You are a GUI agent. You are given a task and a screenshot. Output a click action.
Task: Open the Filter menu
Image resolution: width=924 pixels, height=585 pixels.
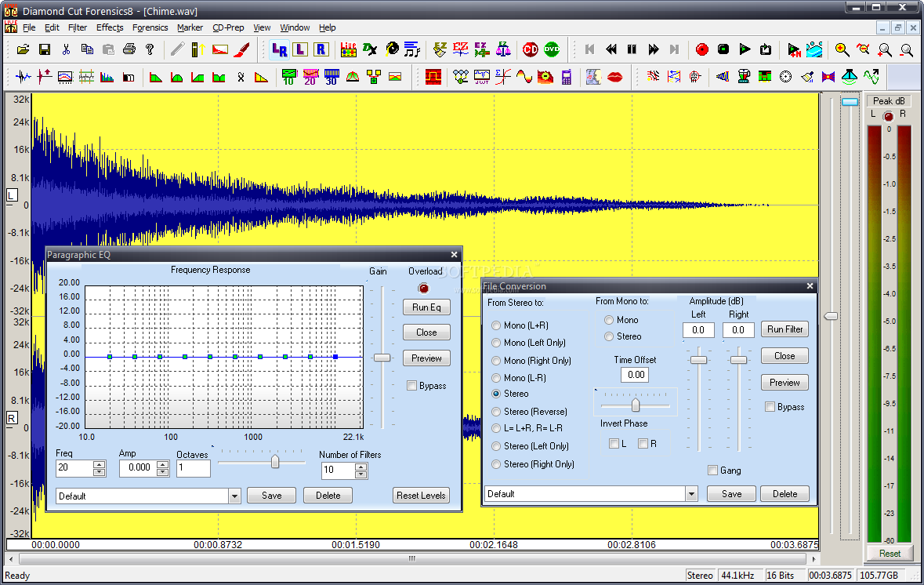coord(78,27)
